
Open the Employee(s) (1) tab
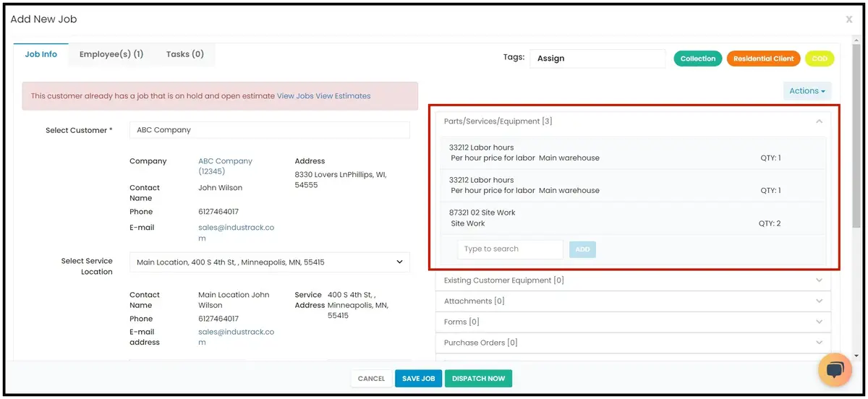click(x=111, y=54)
